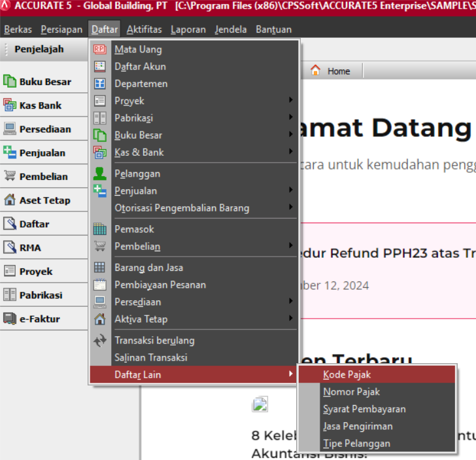The height and width of the screenshot is (460, 476).
Task: Click the Pelanggan green person icon
Action: coord(99,173)
